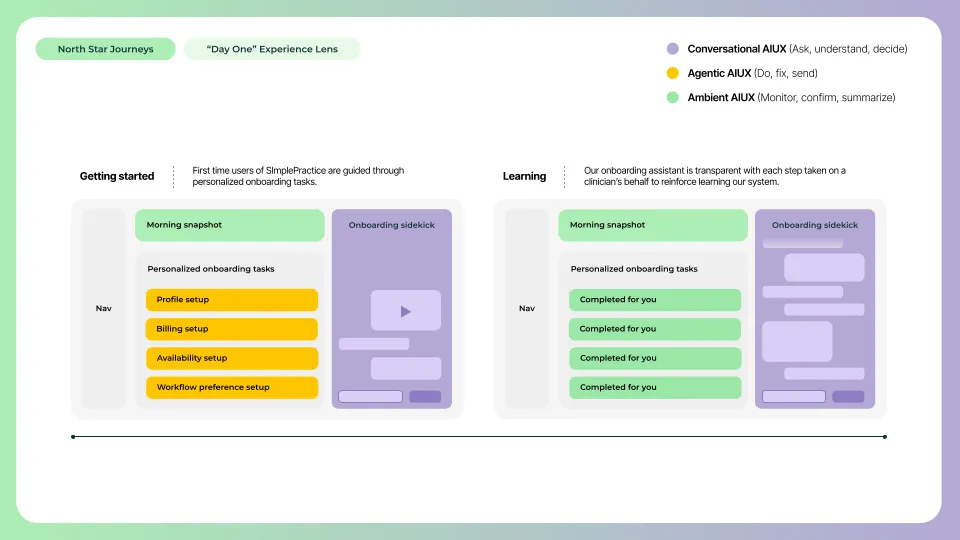
Task: Click the yellow Agentic AIUX legend dot
Action: coord(672,73)
